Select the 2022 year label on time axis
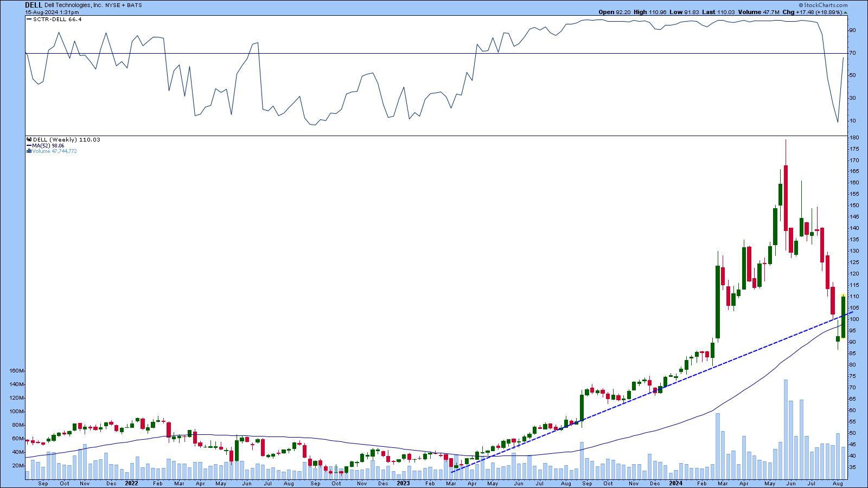Image resolution: width=868 pixels, height=488 pixels. (x=131, y=483)
